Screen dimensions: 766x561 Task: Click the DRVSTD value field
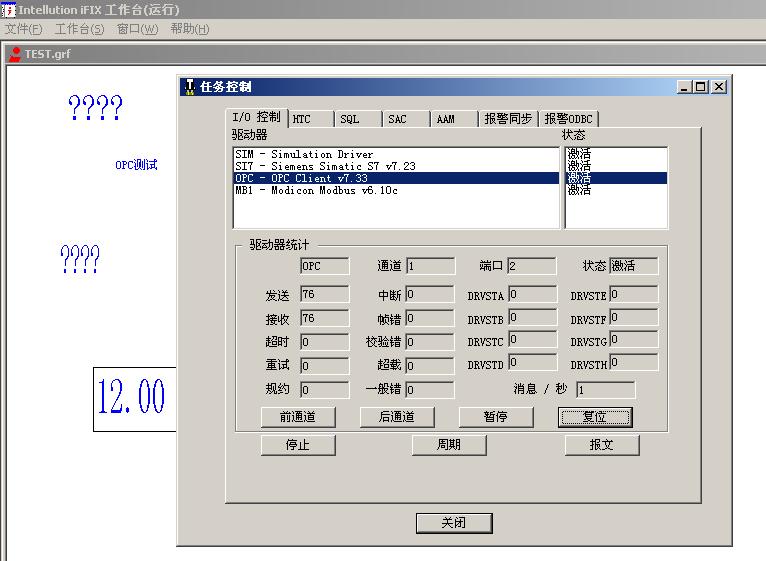pyautogui.click(x=532, y=363)
